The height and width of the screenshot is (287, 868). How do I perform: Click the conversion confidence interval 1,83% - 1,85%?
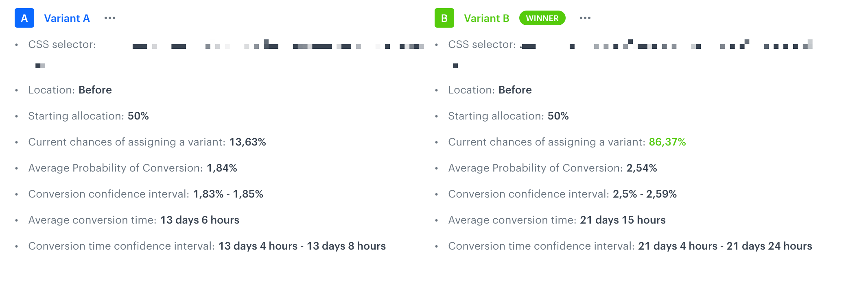tap(229, 194)
